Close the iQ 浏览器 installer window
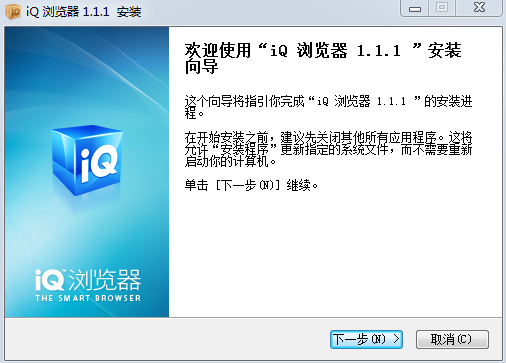Screen dimensions: 506x363 479,8
